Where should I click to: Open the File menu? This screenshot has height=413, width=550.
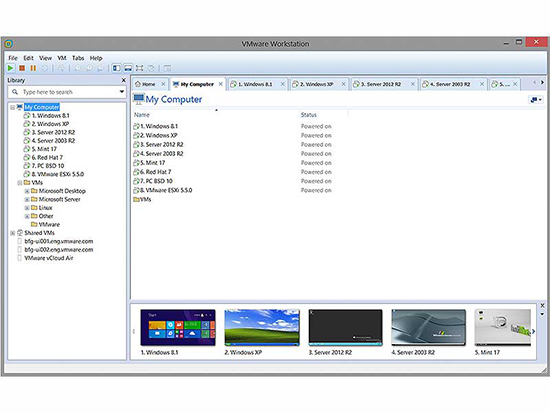[13, 58]
